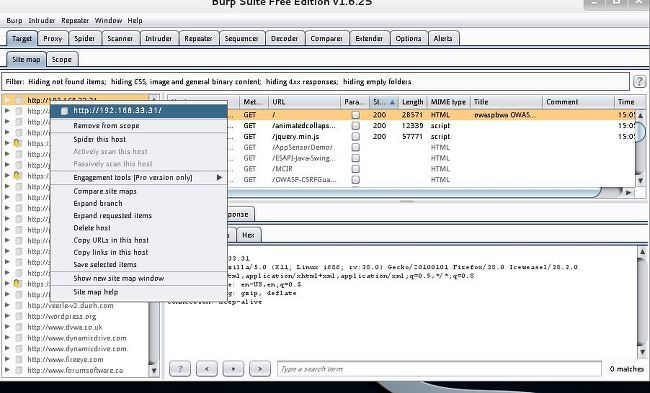Open Site map help entry

139,292
